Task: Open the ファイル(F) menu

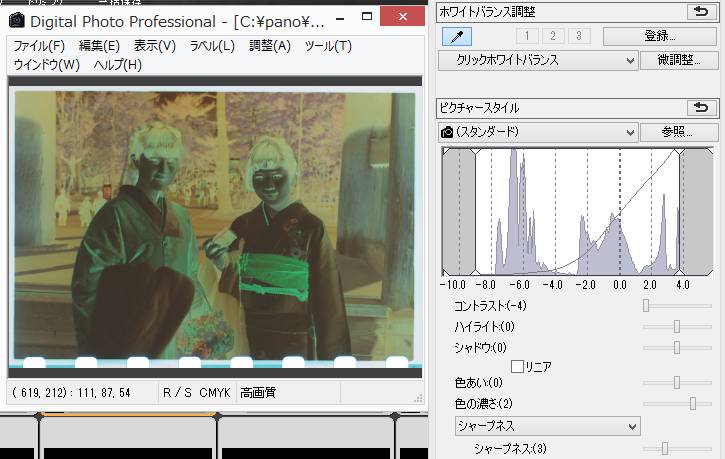Action: [x=39, y=46]
